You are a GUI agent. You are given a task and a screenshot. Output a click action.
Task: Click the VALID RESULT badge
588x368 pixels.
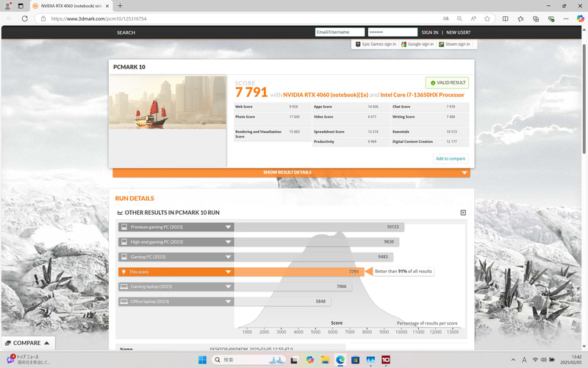tap(447, 82)
